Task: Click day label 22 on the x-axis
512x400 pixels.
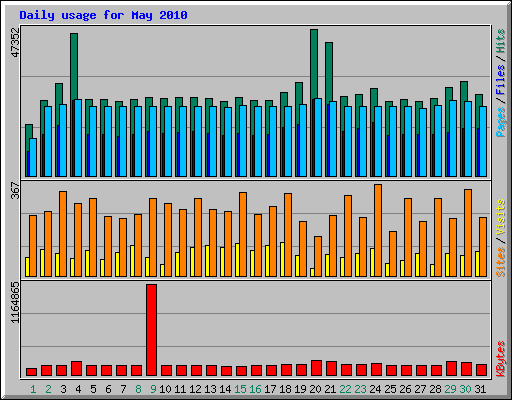Action: tap(345, 389)
